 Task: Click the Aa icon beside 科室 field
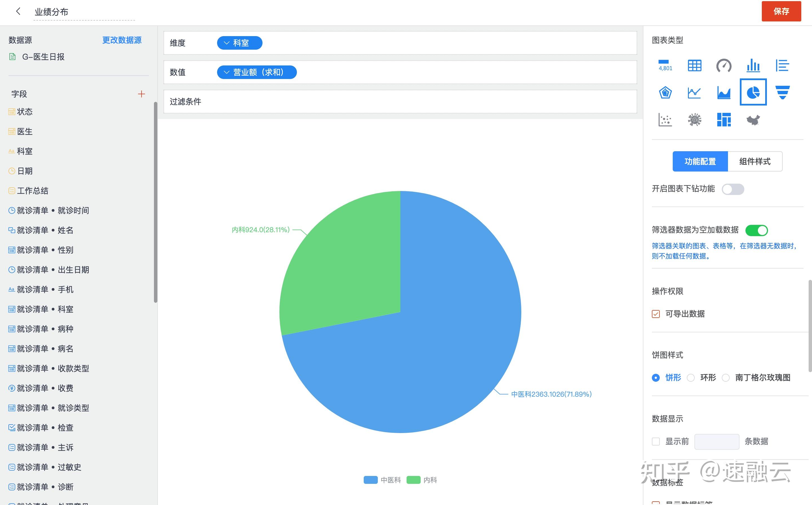[x=12, y=151]
